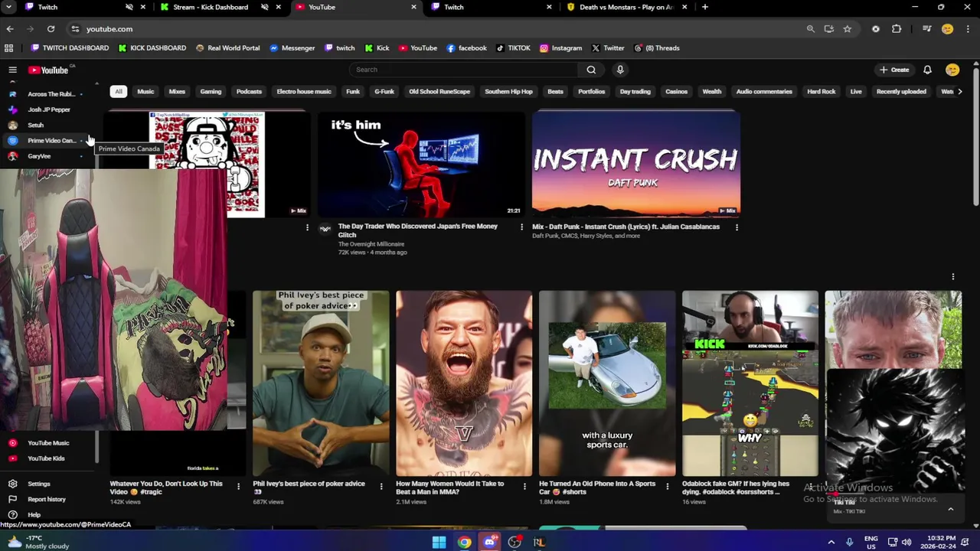Open Shorts shelf options menu
Viewport: 980px width, 551px height.
coord(953,276)
